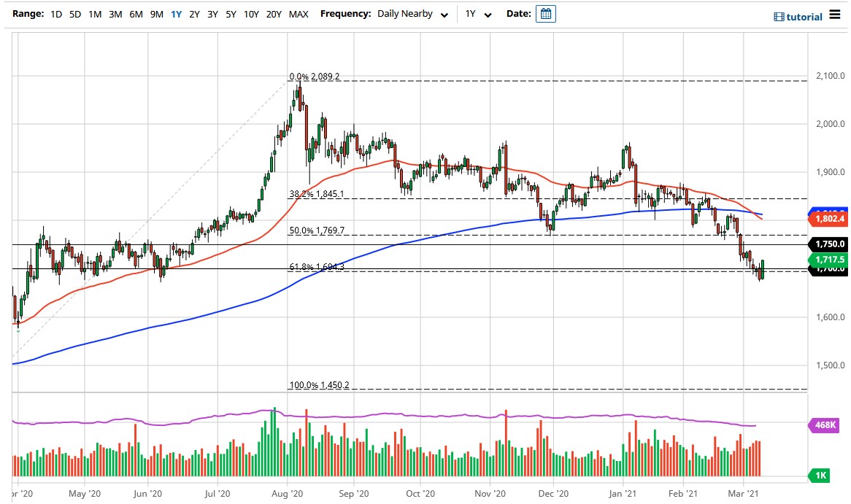Click the 1,802.4 red price label
Screen dimensions: 851x504
click(828, 219)
